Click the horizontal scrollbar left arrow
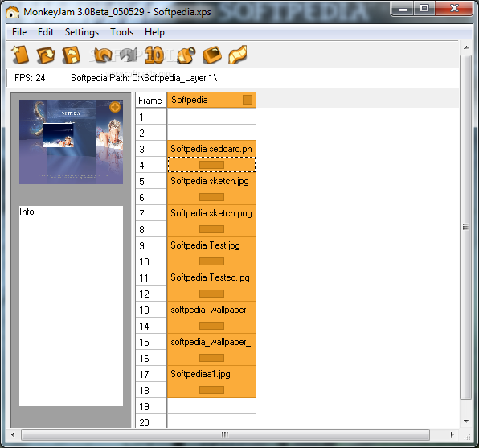479x448 pixels. pos(13,434)
